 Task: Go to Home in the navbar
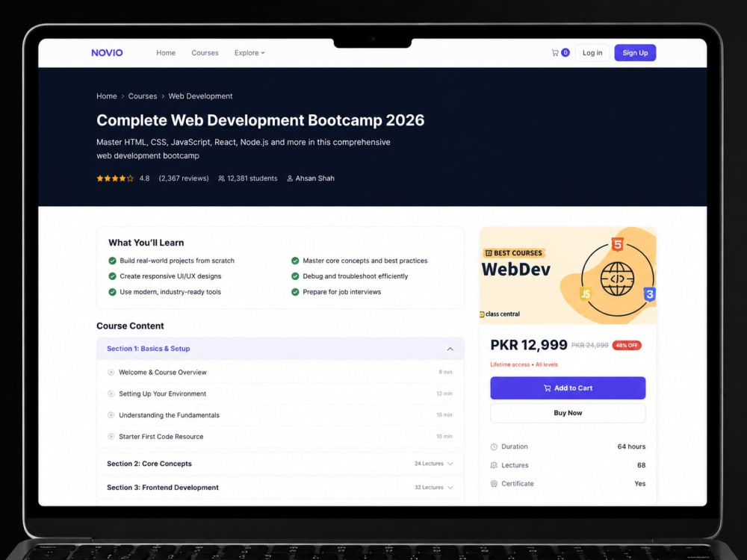[x=166, y=53]
